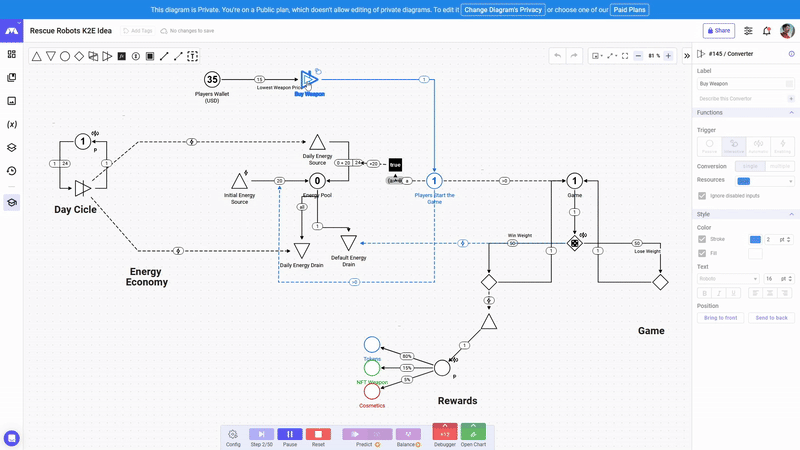Open the chart panel icon in sidebar
This screenshot has height=450, width=800.
tap(11, 101)
